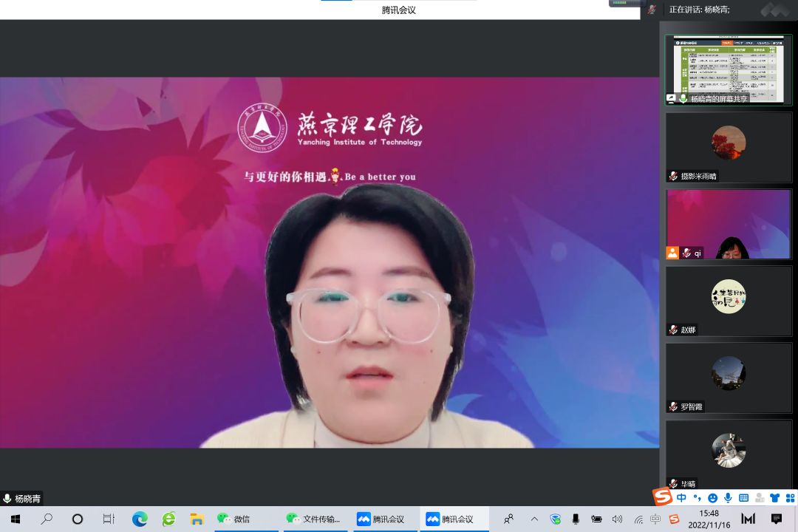Open the volume control in tray
Viewport: 798px width, 532px height.
(617, 519)
